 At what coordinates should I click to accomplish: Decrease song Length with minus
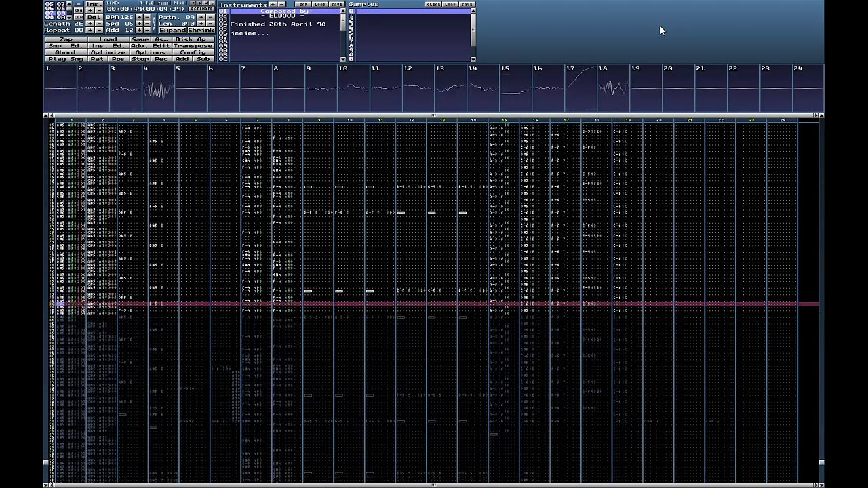pos(99,24)
